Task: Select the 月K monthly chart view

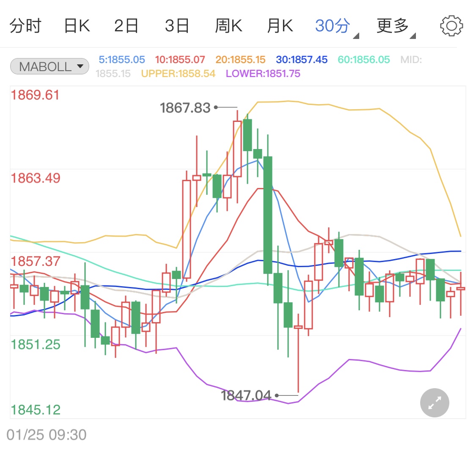Action: tap(280, 25)
